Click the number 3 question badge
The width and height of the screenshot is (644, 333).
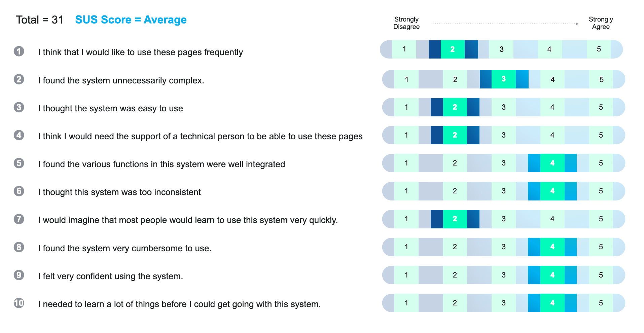click(x=19, y=107)
